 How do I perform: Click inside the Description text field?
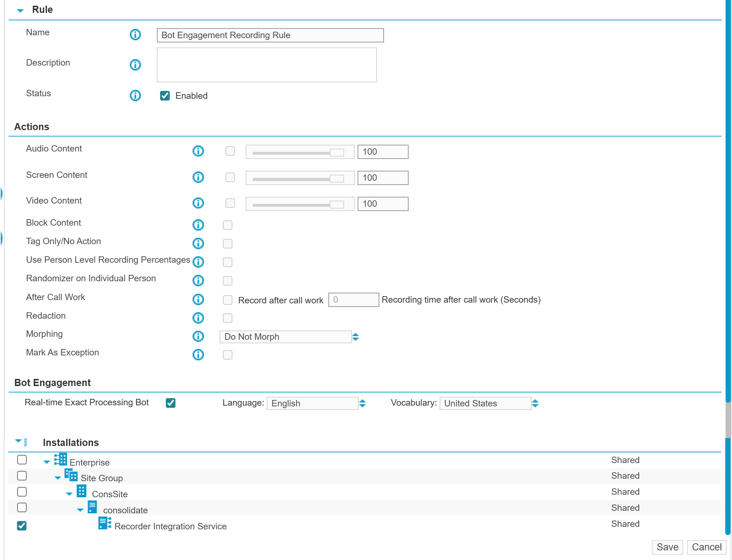point(266,65)
